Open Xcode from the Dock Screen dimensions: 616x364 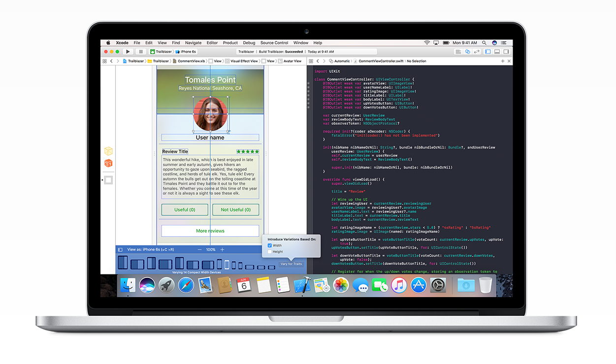pyautogui.click(x=301, y=285)
